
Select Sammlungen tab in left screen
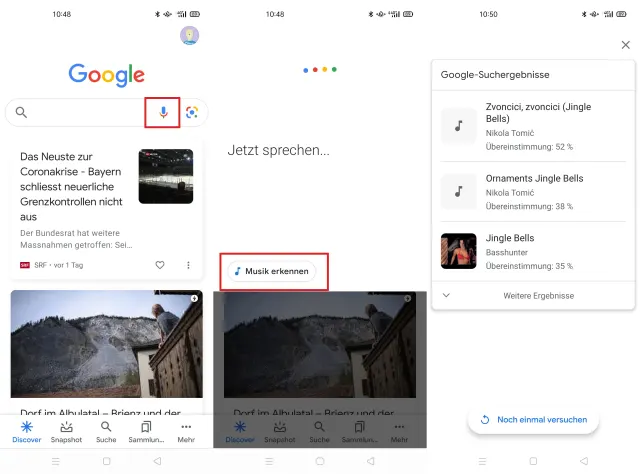[x=146, y=432]
